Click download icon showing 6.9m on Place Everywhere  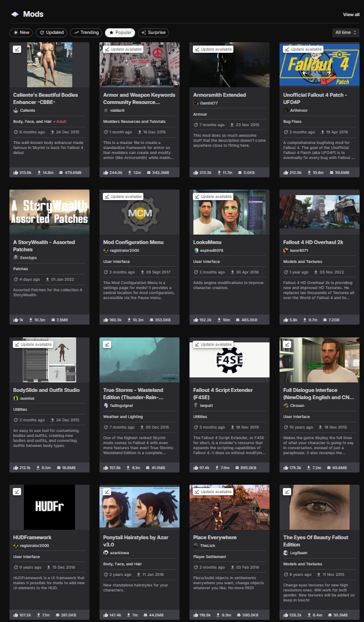pyautogui.click(x=218, y=615)
